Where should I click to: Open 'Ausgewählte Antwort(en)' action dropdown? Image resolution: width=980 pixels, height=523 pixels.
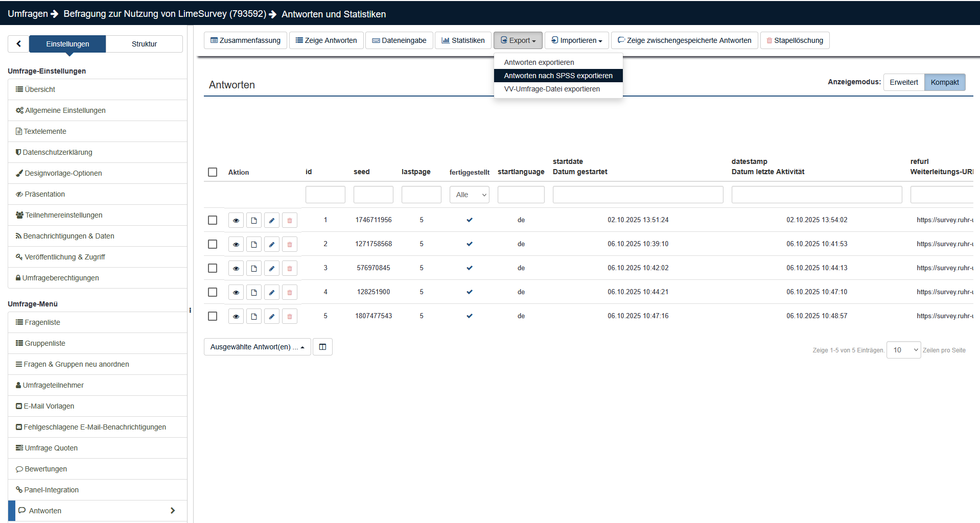pyautogui.click(x=257, y=347)
